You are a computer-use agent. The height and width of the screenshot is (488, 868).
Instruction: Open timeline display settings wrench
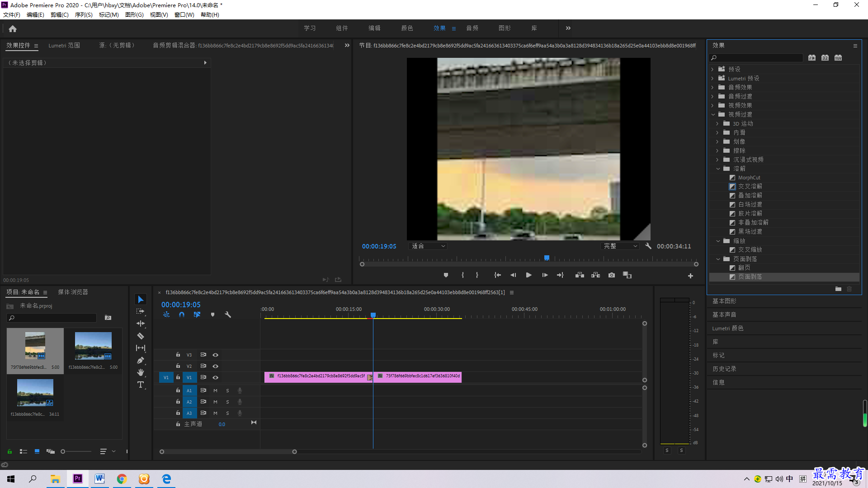pos(228,314)
